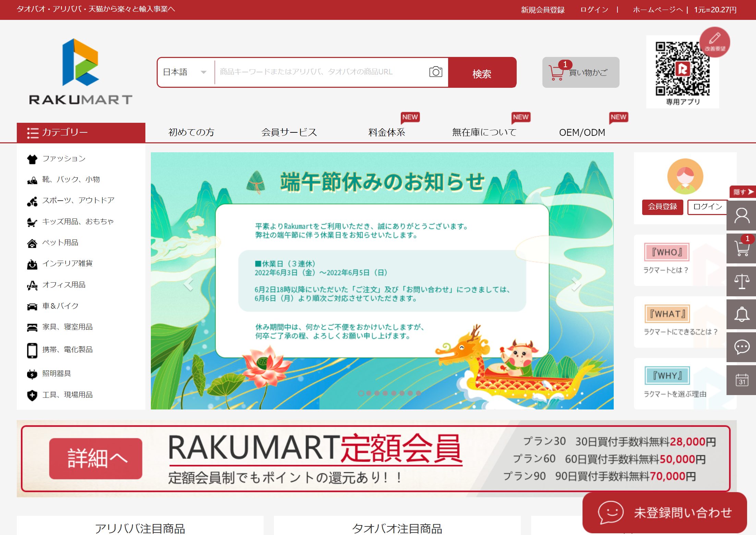
Task: Click the kids goods stroller icon
Action: pos(32,222)
